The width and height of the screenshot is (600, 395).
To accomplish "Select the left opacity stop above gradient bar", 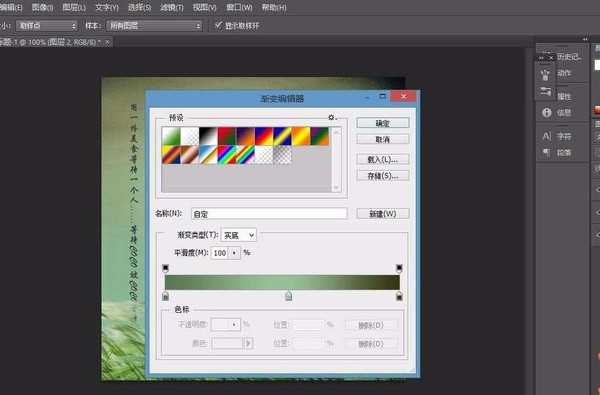I will coord(165,268).
